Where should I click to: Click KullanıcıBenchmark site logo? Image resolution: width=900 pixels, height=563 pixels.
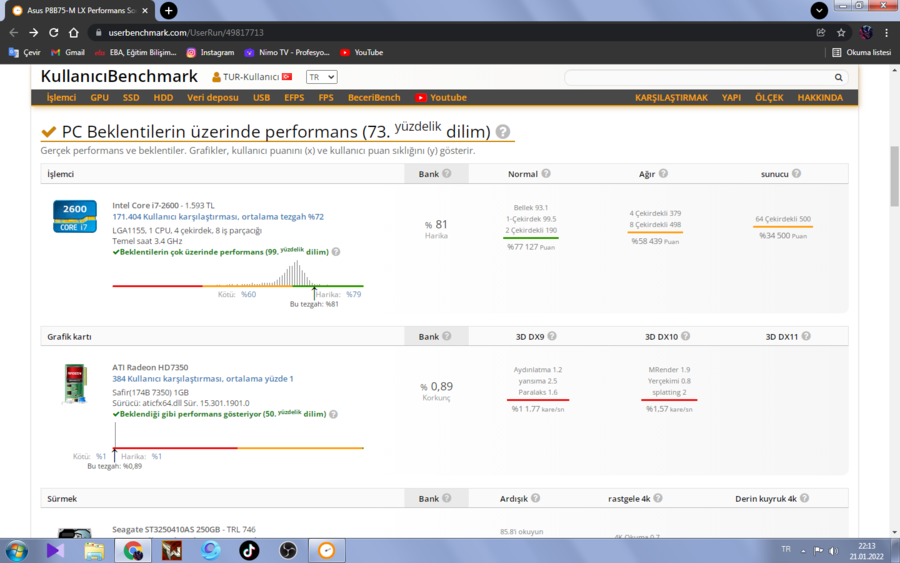(119, 76)
